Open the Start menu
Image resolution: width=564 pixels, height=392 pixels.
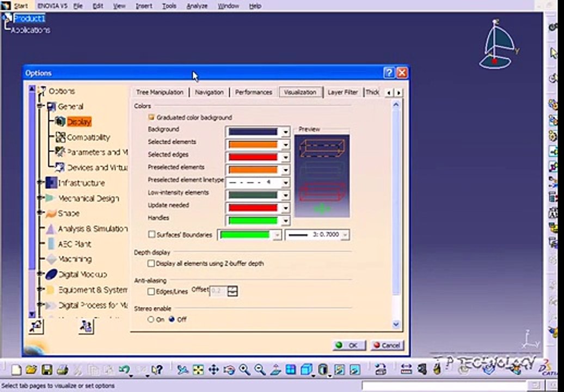[21, 6]
